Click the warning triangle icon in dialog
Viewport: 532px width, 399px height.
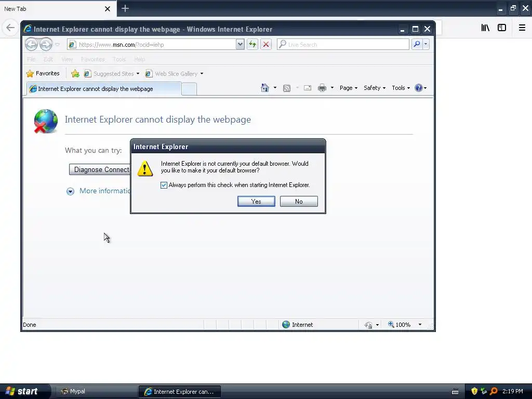145,169
